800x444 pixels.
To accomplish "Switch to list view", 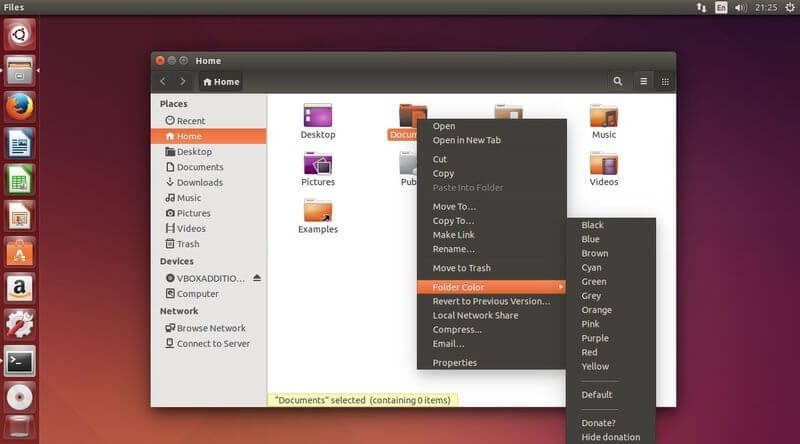I will point(643,81).
